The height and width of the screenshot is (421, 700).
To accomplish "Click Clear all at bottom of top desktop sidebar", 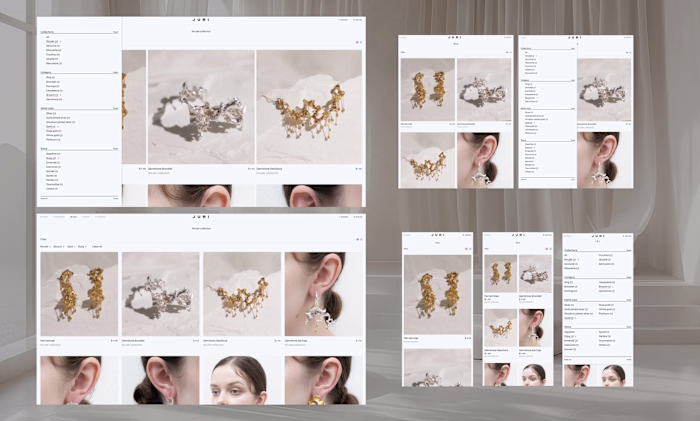I will coord(44,198).
